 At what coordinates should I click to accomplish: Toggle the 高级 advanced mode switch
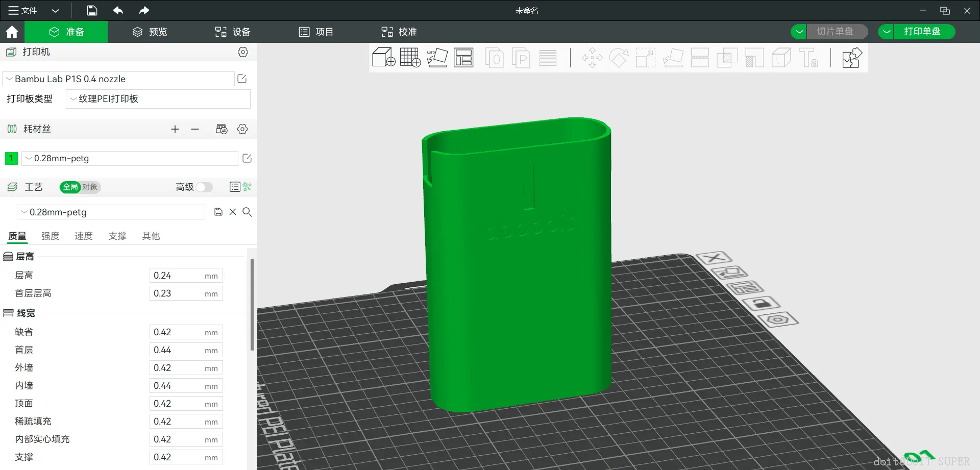click(x=204, y=187)
